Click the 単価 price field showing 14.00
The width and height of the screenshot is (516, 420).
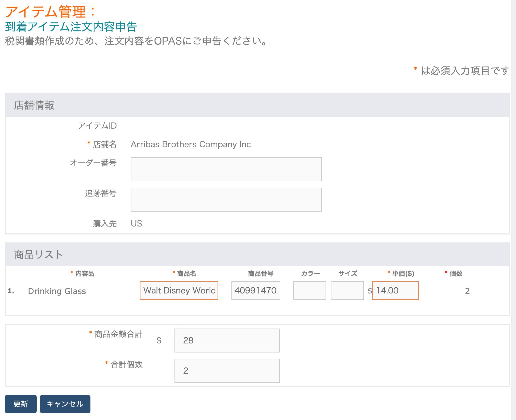[395, 291]
